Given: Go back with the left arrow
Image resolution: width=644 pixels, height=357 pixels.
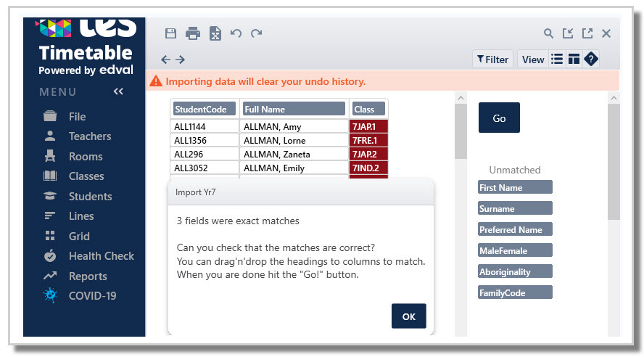Looking at the screenshot, I should coord(165,59).
